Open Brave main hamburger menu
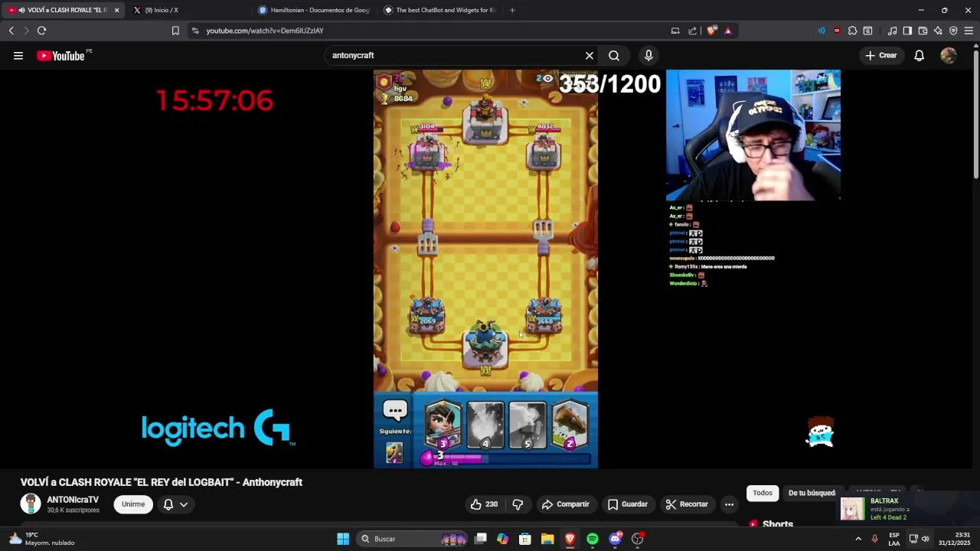The width and height of the screenshot is (980, 551). [x=969, y=31]
